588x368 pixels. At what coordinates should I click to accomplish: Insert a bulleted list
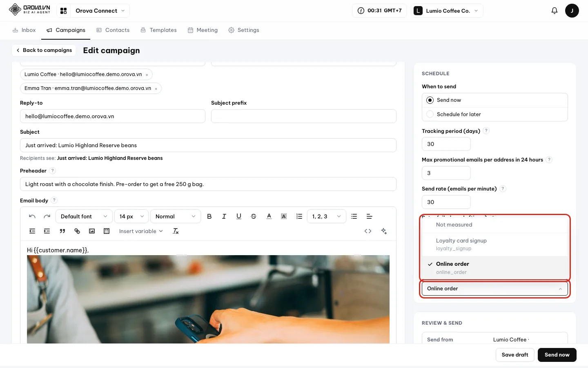(354, 216)
